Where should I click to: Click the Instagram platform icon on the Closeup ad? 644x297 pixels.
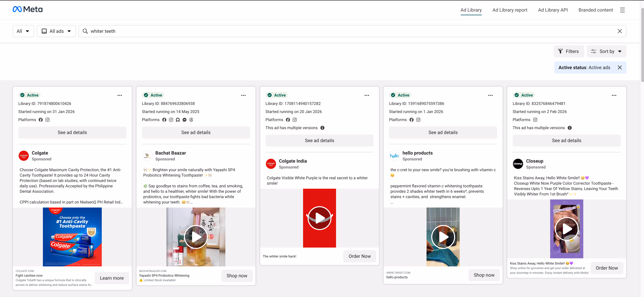click(535, 120)
